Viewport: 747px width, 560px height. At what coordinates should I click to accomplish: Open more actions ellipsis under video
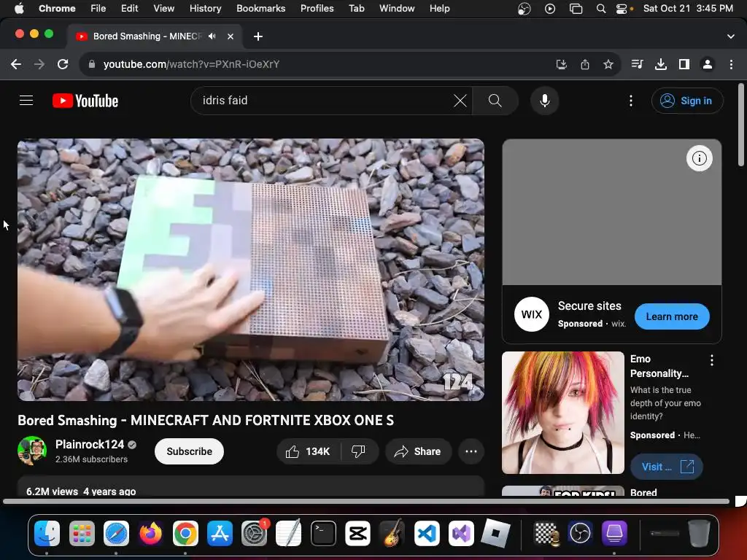coord(471,451)
